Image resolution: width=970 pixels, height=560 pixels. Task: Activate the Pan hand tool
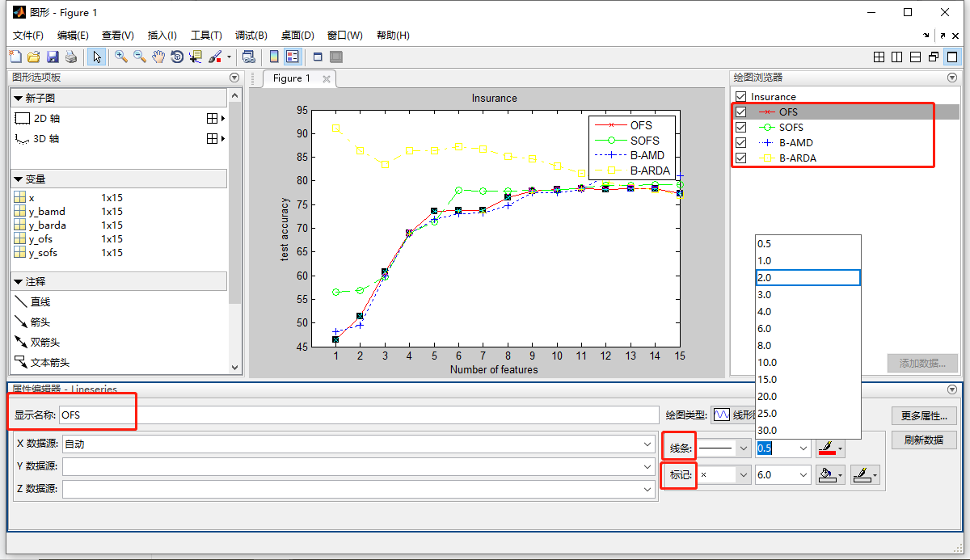tap(158, 57)
